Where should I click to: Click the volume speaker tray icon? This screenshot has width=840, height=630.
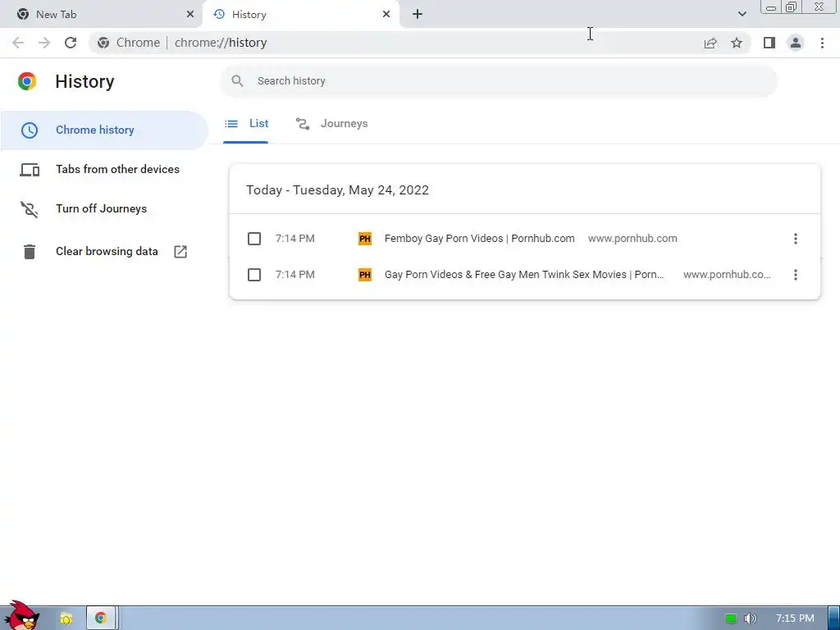pos(751,619)
